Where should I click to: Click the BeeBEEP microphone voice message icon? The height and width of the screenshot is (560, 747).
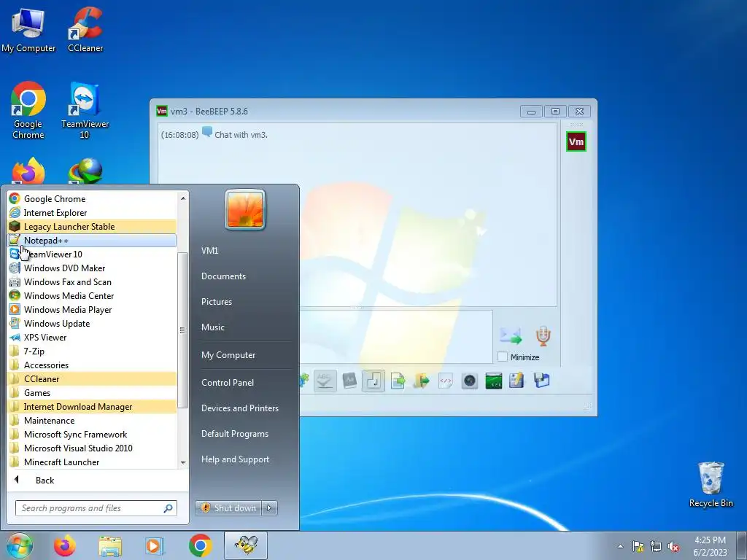click(x=543, y=335)
